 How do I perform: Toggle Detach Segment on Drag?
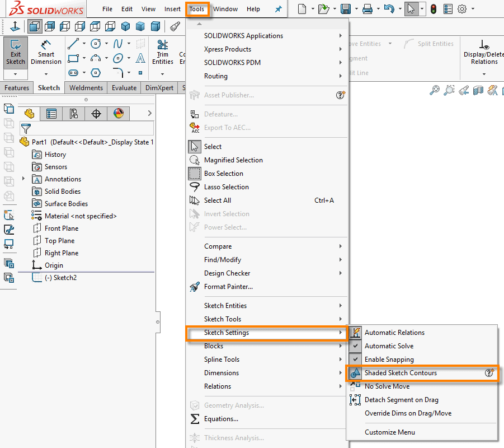tap(402, 400)
